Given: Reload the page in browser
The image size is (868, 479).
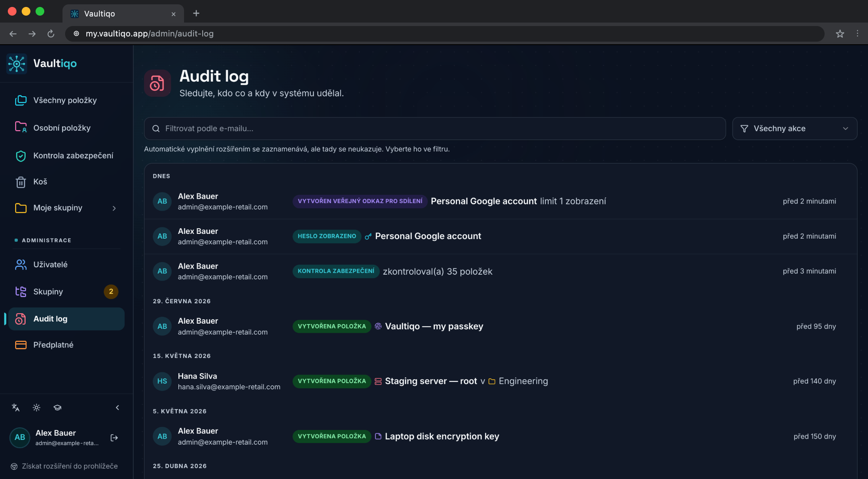Looking at the screenshot, I should 51,34.
